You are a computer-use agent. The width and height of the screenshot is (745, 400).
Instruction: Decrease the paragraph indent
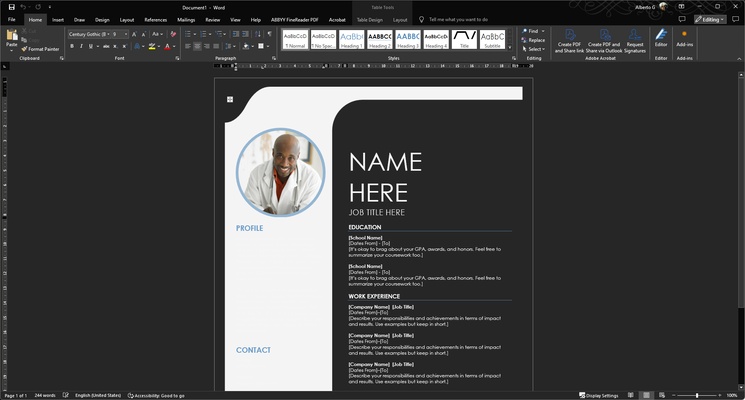coord(236,34)
